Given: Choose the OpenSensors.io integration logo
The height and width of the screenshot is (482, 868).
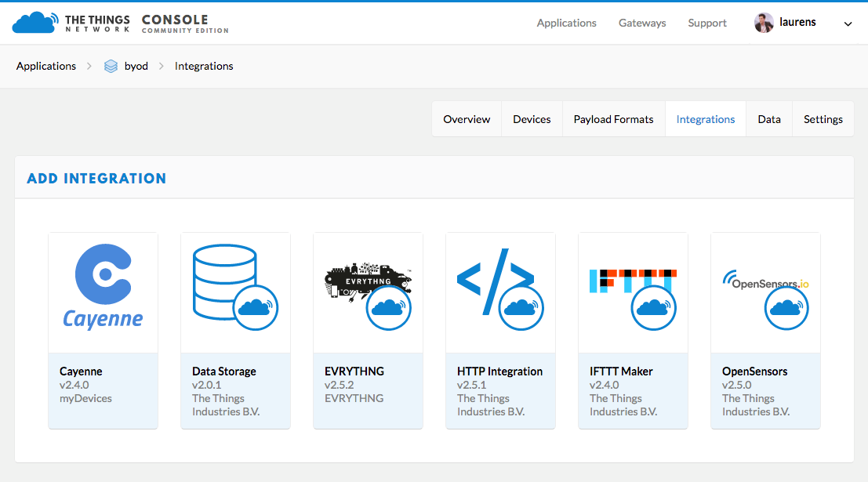Looking at the screenshot, I should (x=765, y=282).
